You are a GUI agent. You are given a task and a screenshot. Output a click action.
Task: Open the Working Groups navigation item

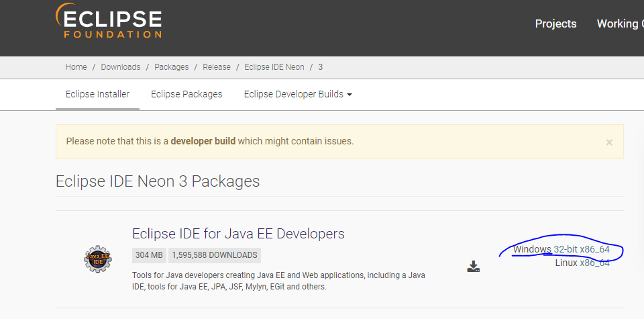pos(619,24)
